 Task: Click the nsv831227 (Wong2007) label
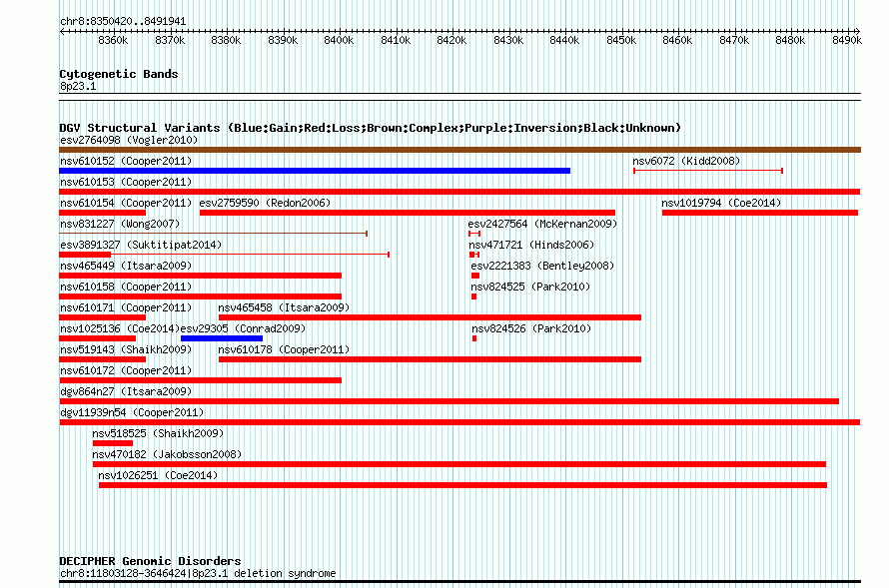[x=120, y=224]
